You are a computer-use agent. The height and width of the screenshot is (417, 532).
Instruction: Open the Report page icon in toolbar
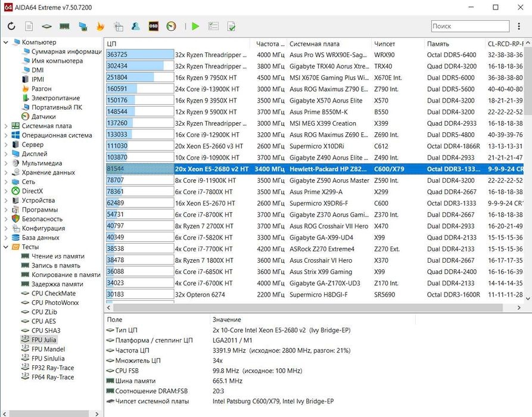coord(29,26)
